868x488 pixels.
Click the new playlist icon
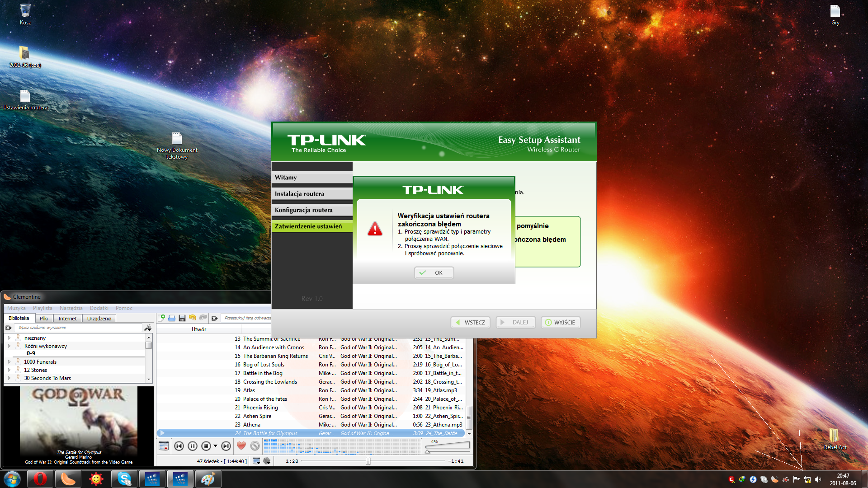point(162,318)
